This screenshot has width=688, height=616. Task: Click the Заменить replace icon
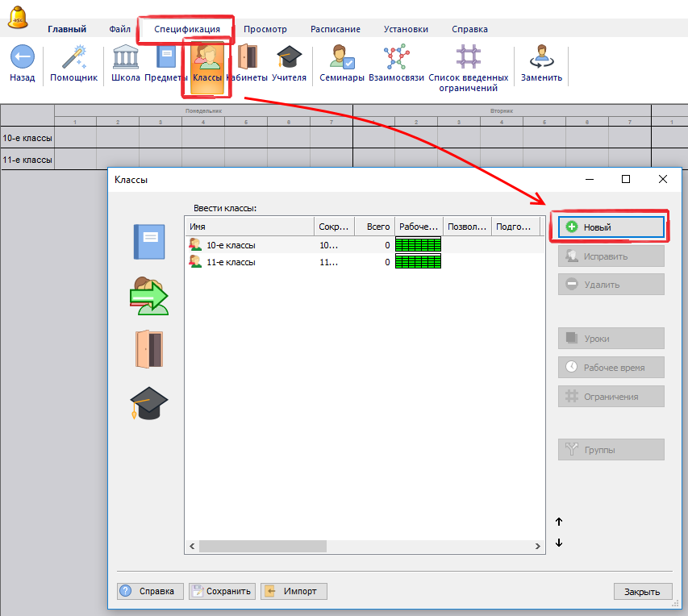click(541, 58)
